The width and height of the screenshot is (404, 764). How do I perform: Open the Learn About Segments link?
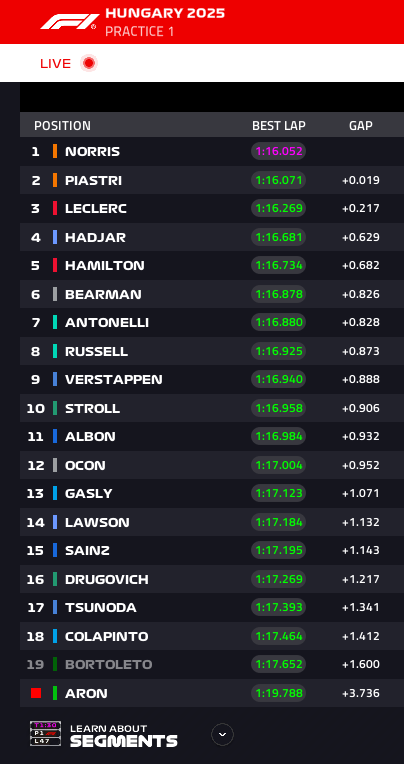(124, 736)
